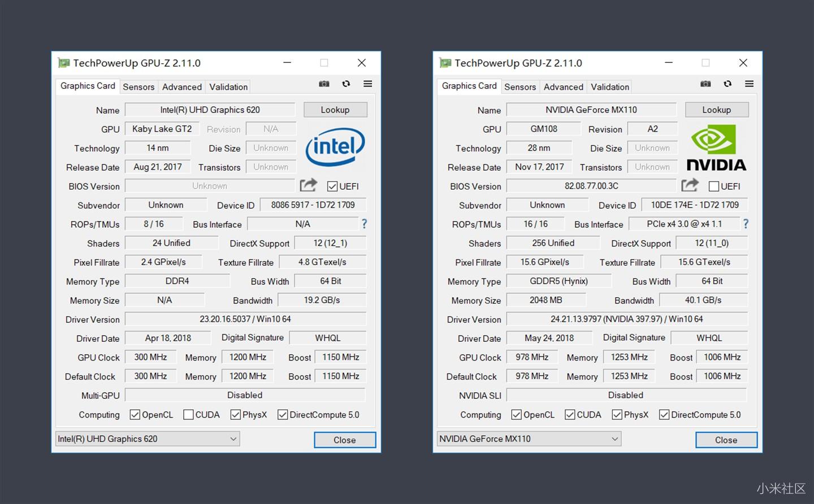Viewport: 814px width, 504px height.
Task: Toggle CUDA checkbox in Intel window
Action: point(188,415)
